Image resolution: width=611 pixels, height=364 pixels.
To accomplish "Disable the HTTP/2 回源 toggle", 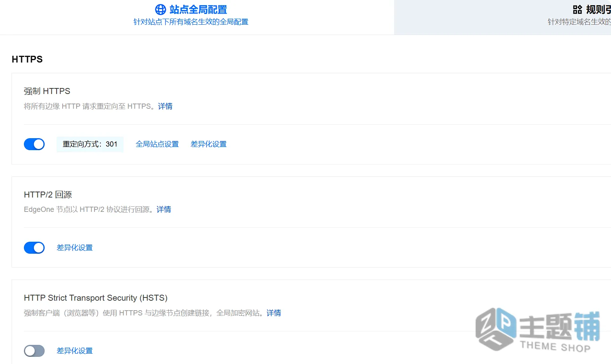I will coord(34,248).
